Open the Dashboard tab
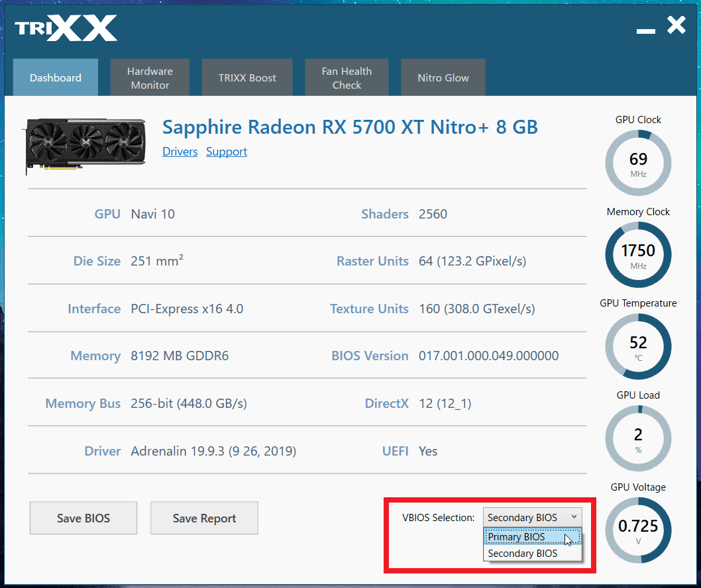Screen dimensions: 701x588 (x=56, y=77)
